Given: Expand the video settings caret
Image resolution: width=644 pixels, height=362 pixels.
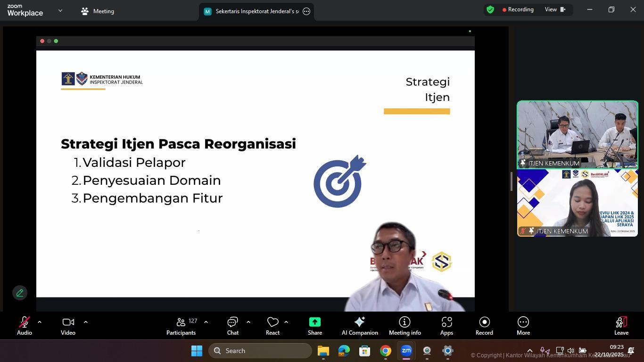Looking at the screenshot, I should pos(86,322).
